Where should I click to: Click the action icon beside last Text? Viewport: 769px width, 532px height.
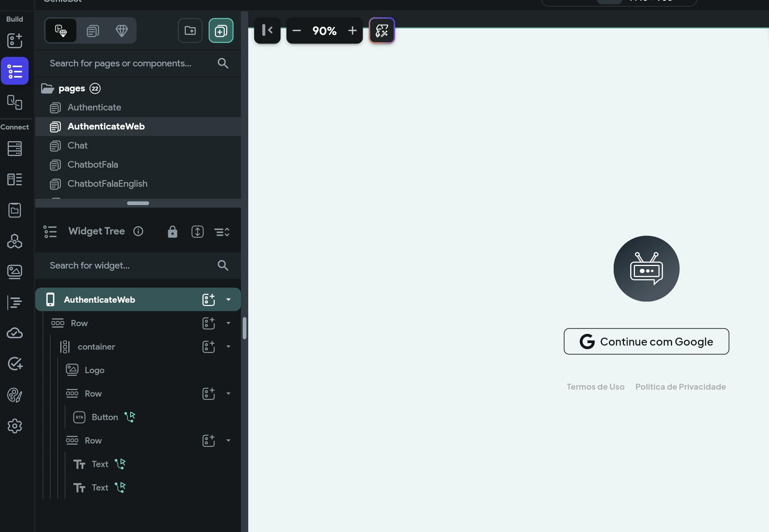tap(120, 488)
